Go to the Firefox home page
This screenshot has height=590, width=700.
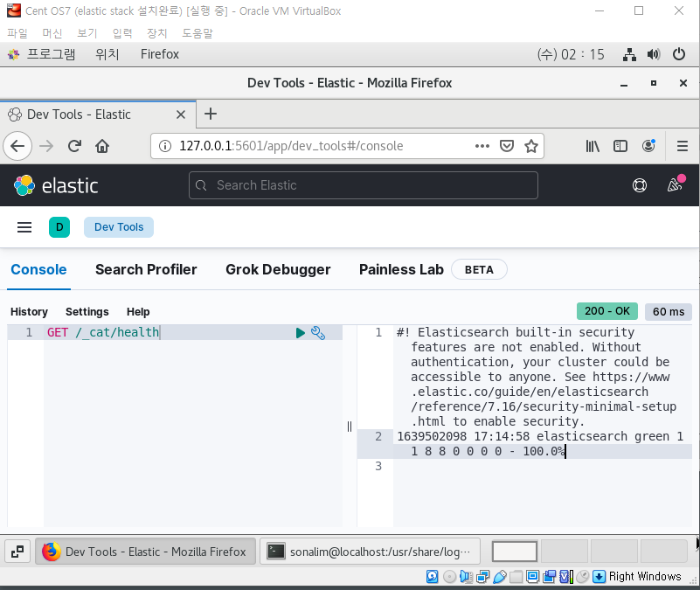[x=102, y=146]
